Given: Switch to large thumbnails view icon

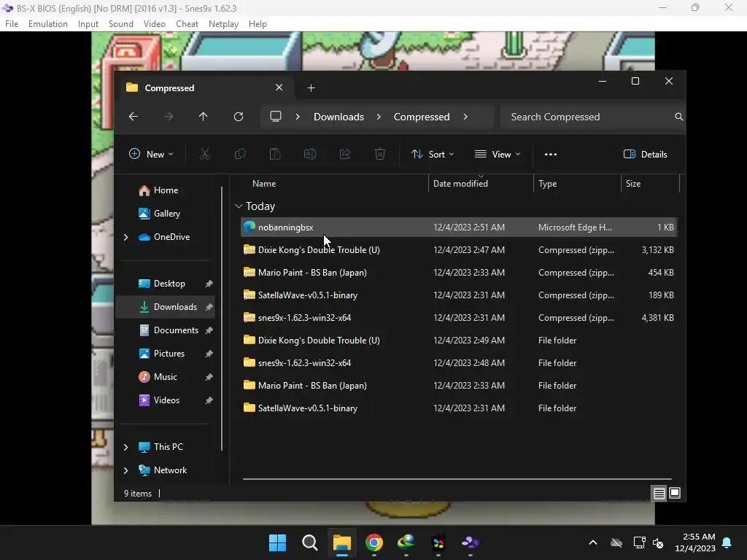Looking at the screenshot, I should click(675, 494).
